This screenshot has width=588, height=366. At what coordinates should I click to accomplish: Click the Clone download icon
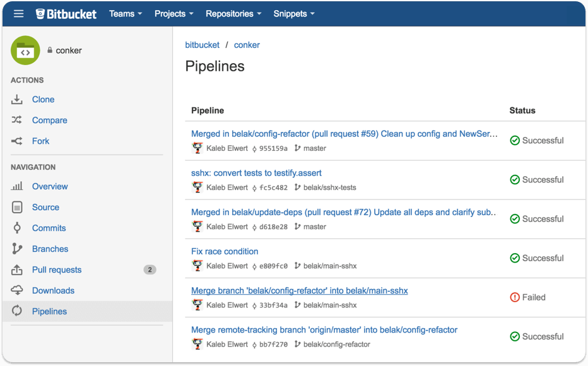click(17, 100)
